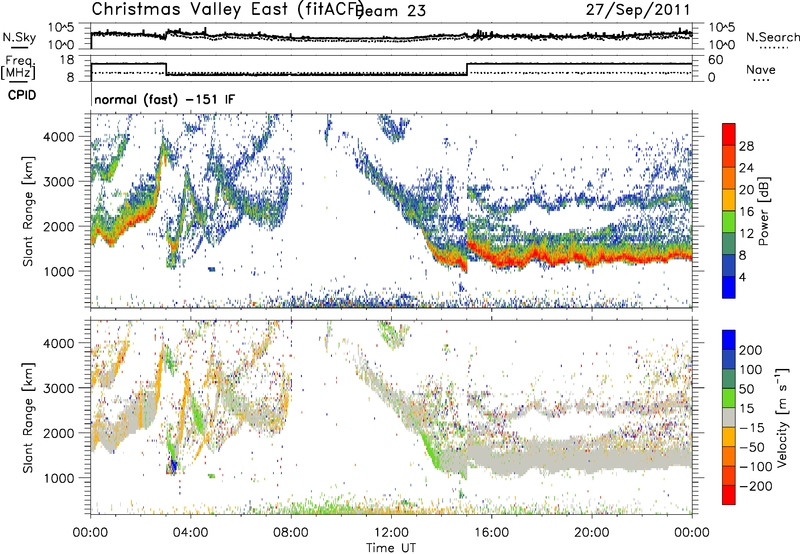Screen dimensions: 800x554
Task: Click the 'Velocity [m s-1]' color bar label
Action: pos(783,417)
